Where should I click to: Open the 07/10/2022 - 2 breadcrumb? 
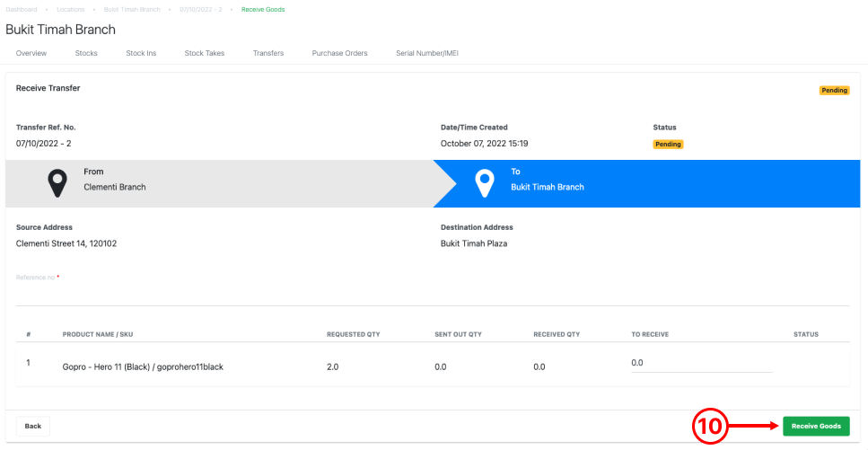(x=201, y=9)
